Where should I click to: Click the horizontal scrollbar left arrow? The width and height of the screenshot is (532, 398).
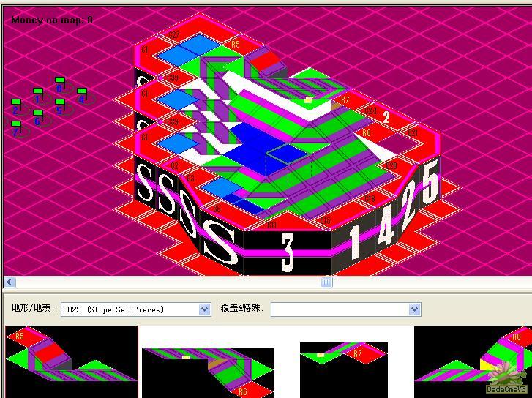pos(10,282)
